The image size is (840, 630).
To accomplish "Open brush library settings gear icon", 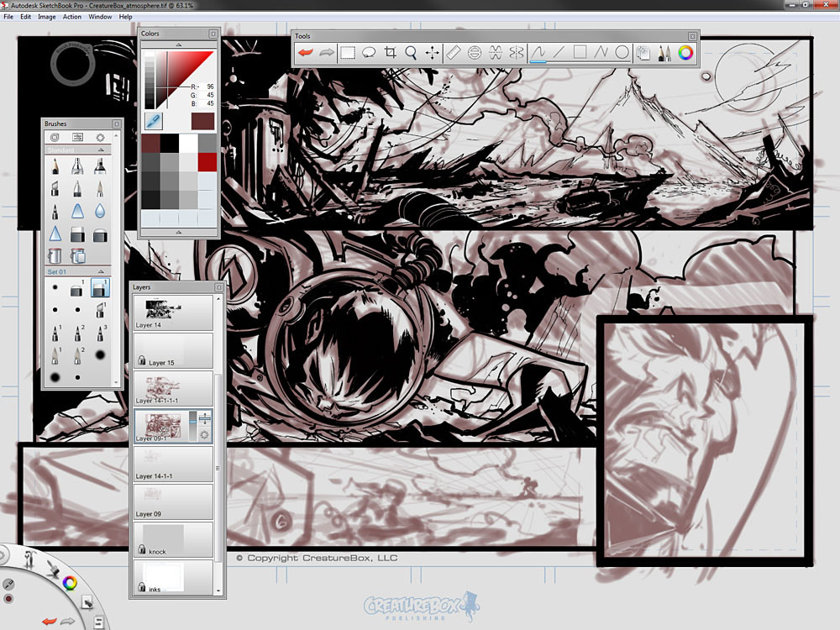I will tap(100, 137).
